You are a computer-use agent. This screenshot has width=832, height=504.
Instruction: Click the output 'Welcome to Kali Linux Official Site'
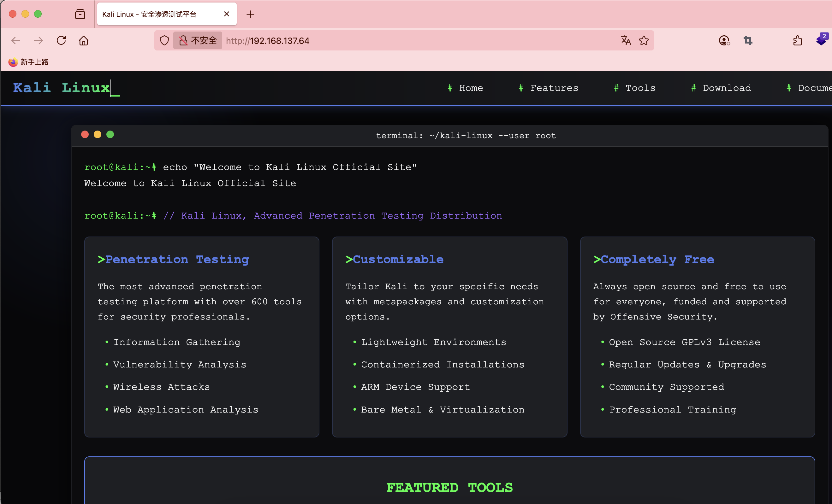pos(190,183)
